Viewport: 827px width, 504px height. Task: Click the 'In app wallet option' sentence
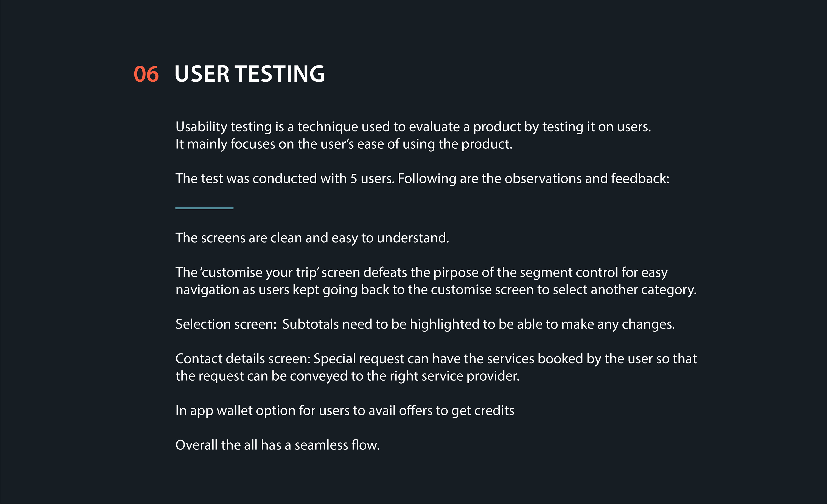point(345,411)
